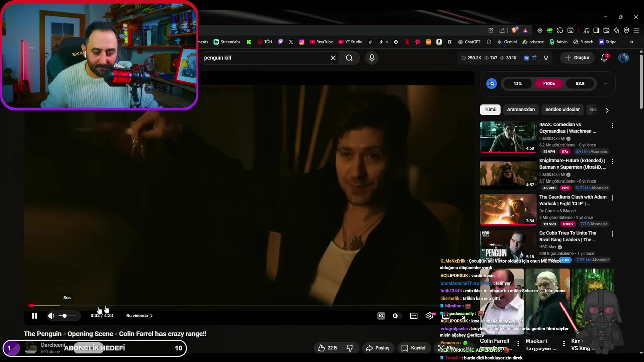
Task: Click the IQ icon in the player controls
Action: click(x=381, y=316)
